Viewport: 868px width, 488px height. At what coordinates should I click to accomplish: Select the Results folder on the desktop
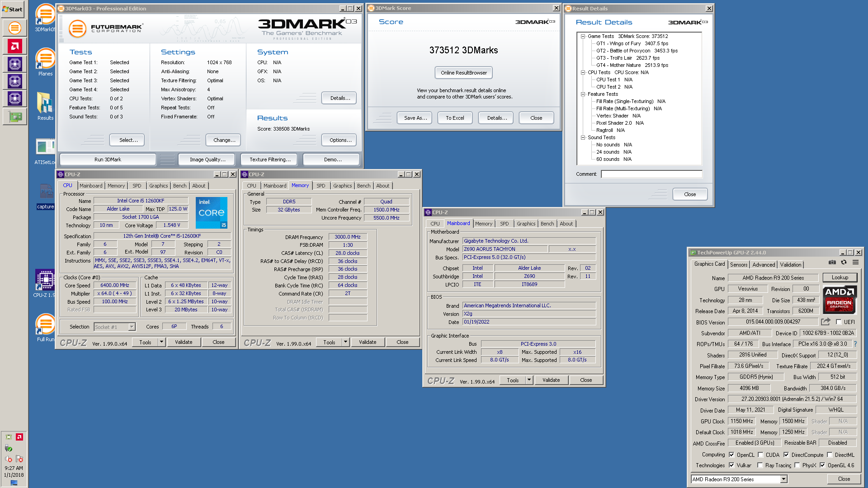coord(45,106)
